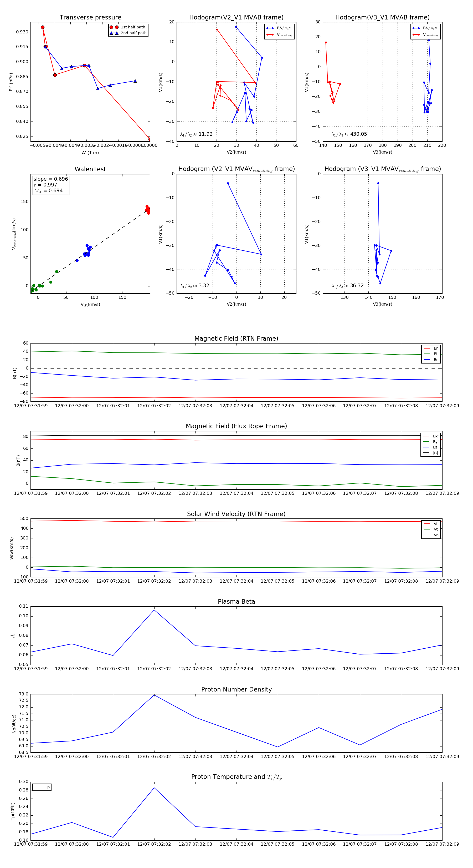
Task: Click the By' legend entry
Action: [x=431, y=442]
